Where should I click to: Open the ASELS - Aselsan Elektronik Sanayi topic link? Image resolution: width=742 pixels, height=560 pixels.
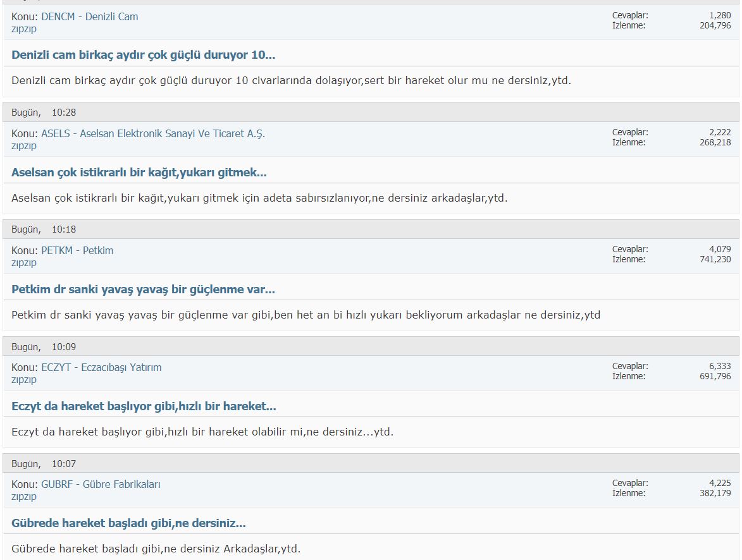pyautogui.click(x=153, y=133)
